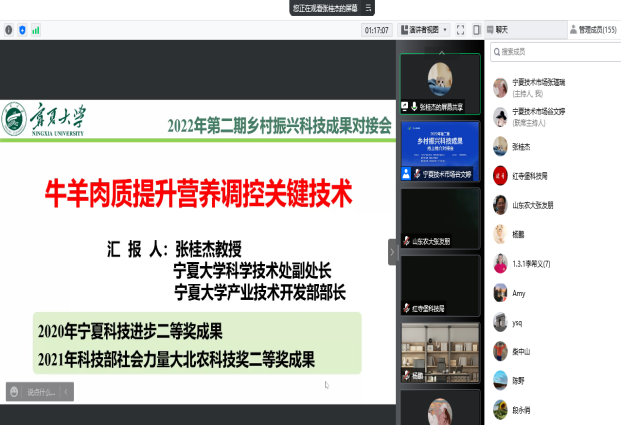The width and height of the screenshot is (621, 425).
Task: Click the up chevron above the video thumbnails
Action: click(442, 52)
